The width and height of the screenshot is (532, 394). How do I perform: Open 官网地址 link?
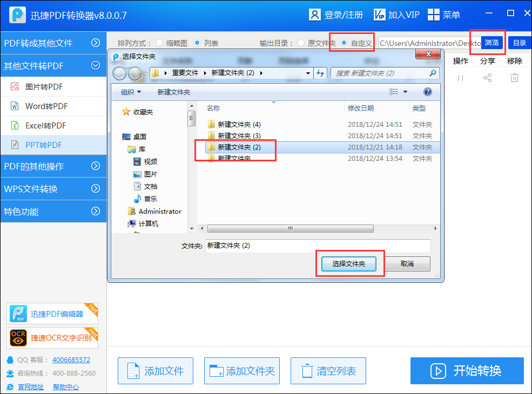pos(31,387)
